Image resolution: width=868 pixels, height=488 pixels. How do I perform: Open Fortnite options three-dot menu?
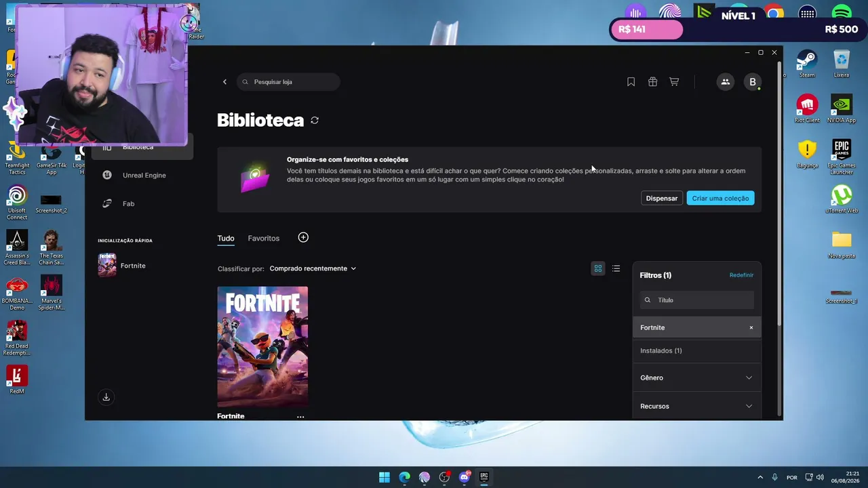tap(300, 417)
